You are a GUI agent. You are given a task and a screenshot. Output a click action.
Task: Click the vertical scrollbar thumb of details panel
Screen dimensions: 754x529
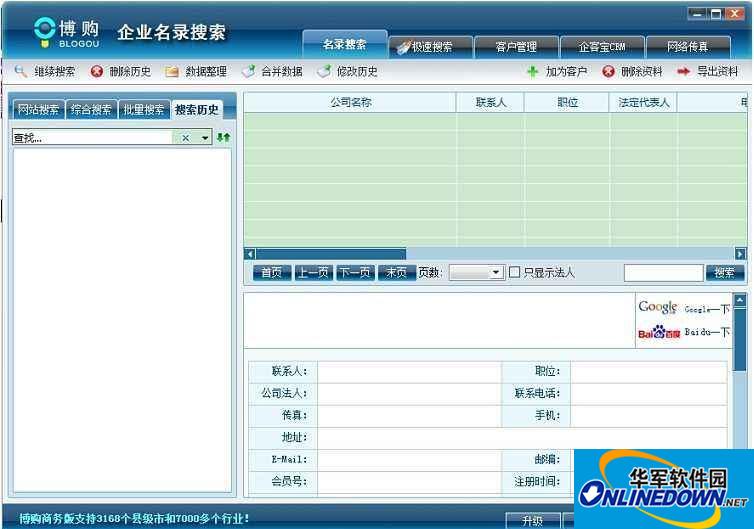(x=740, y=340)
